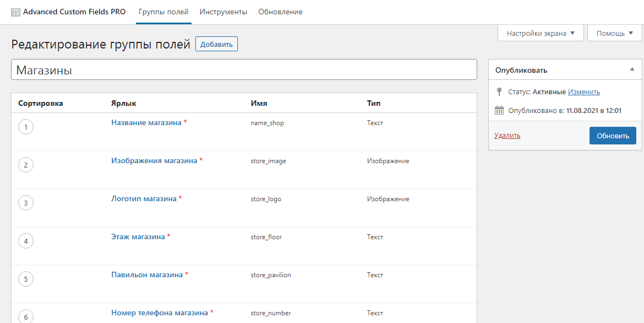Switch to the Инструменты tab
Image resolution: width=644 pixels, height=323 pixels.
pos(223,12)
